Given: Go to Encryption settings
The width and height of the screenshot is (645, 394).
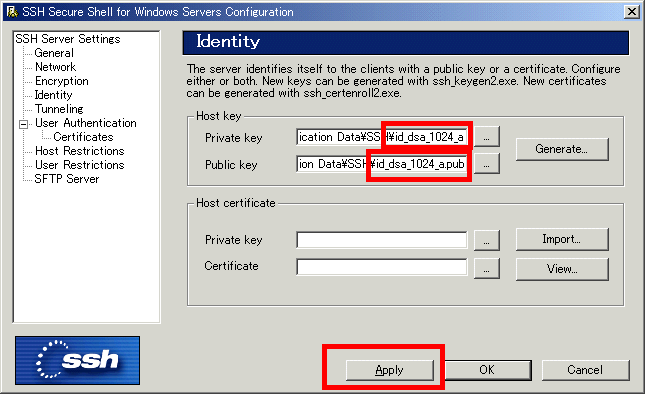Looking at the screenshot, I should pyautogui.click(x=62, y=81).
